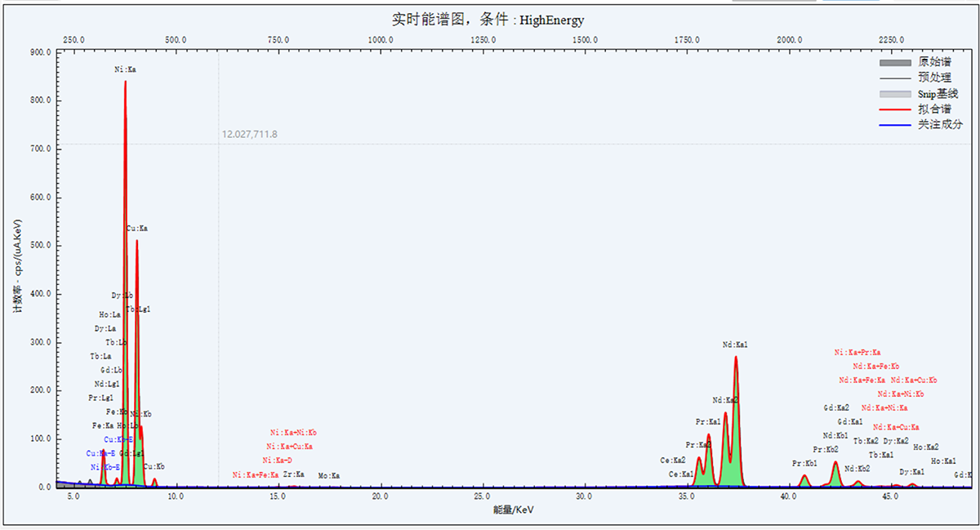The image size is (980, 530).
Task: Click the Mo:Ka marker label
Action: click(x=329, y=475)
